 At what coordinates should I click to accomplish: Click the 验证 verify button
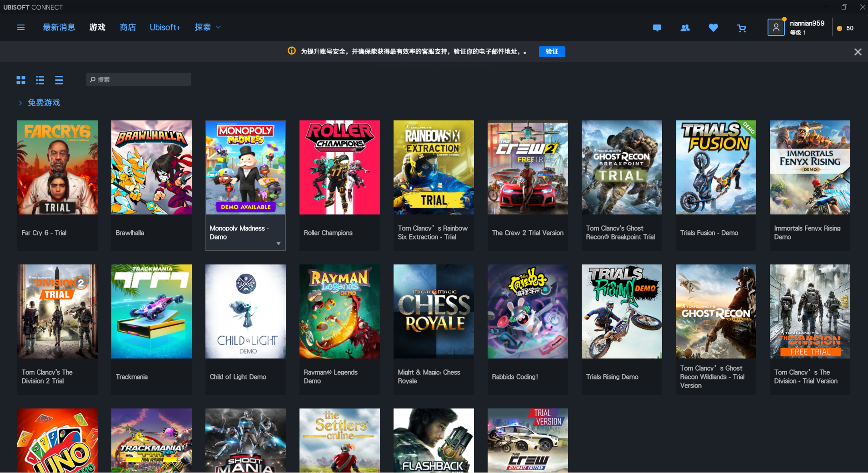tap(552, 52)
